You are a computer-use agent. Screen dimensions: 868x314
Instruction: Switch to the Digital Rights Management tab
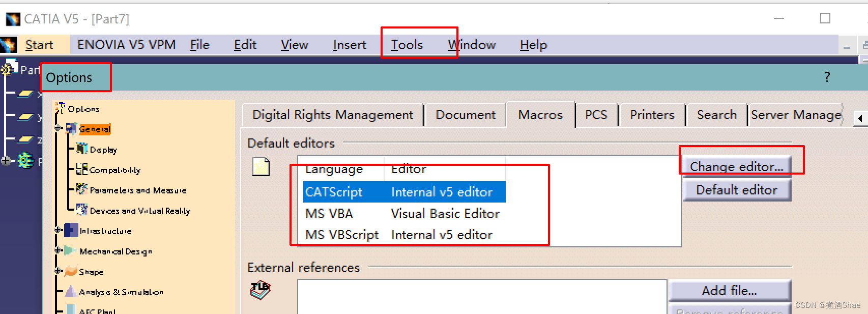point(333,115)
